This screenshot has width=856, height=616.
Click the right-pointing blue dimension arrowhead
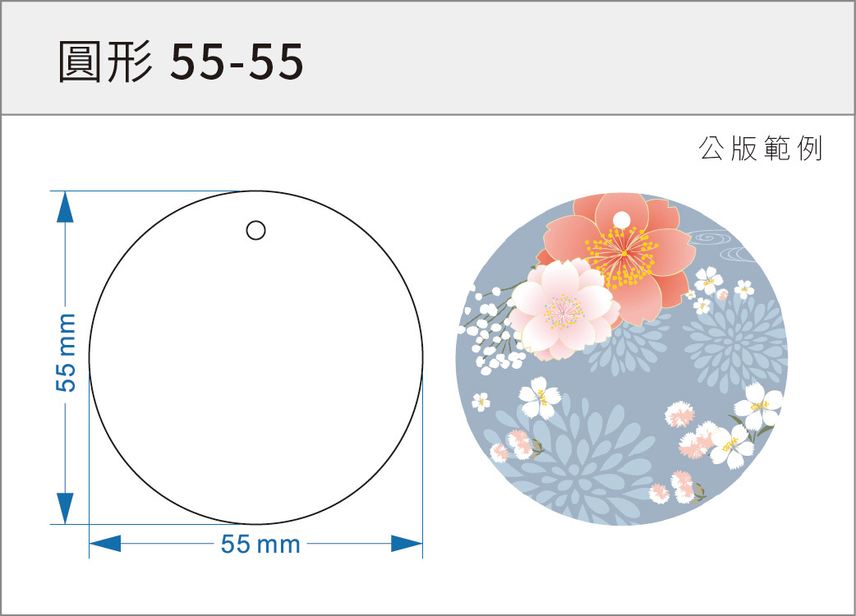point(406,544)
